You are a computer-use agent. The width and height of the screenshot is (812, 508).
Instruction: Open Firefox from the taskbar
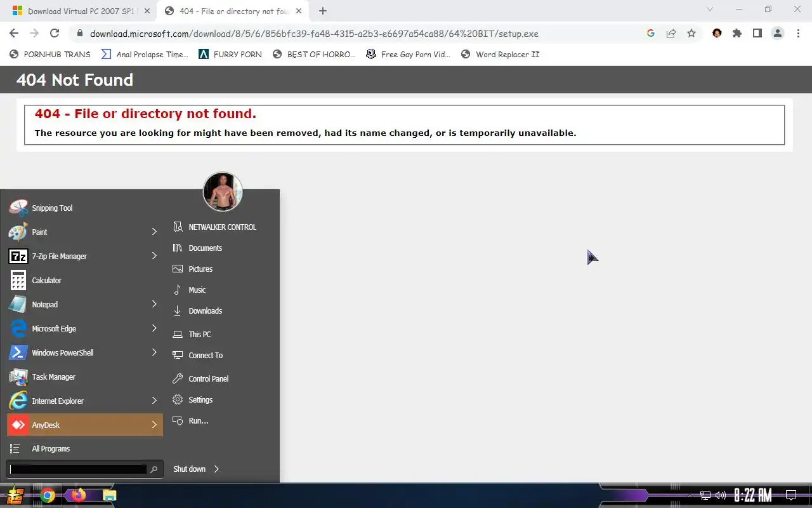(79, 495)
